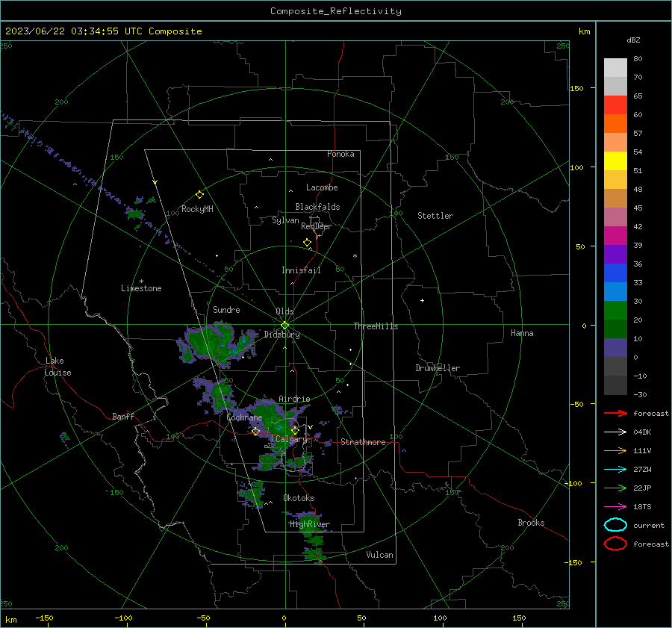Click the Stettler town label
The image size is (672, 628).
pos(435,216)
